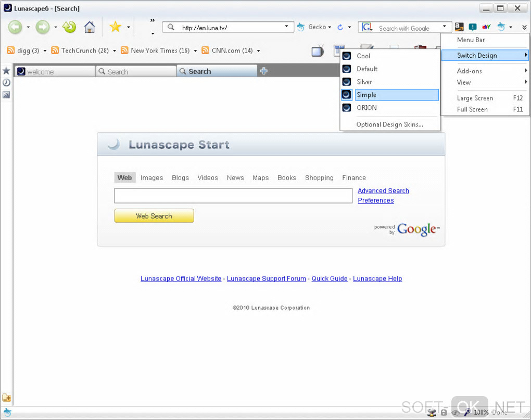
Task: Reload page with green refresh icon
Action: pyautogui.click(x=69, y=27)
